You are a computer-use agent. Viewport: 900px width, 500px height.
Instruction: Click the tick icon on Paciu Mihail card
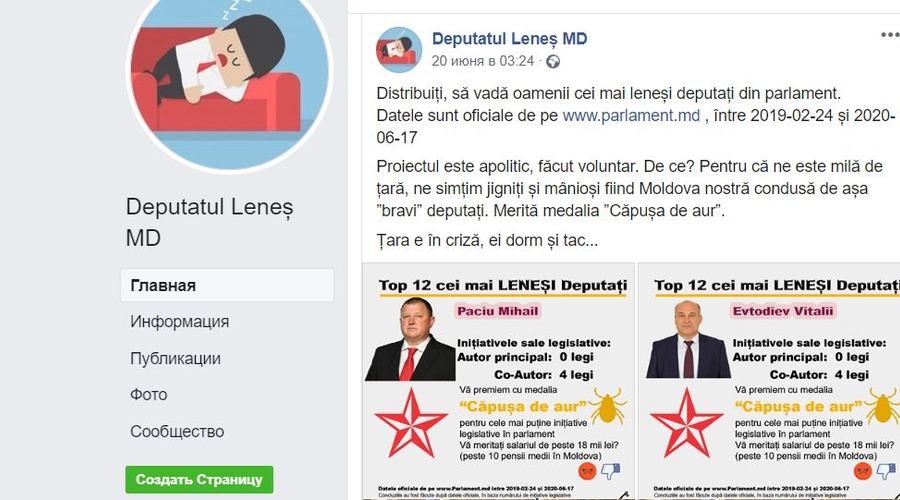607,406
